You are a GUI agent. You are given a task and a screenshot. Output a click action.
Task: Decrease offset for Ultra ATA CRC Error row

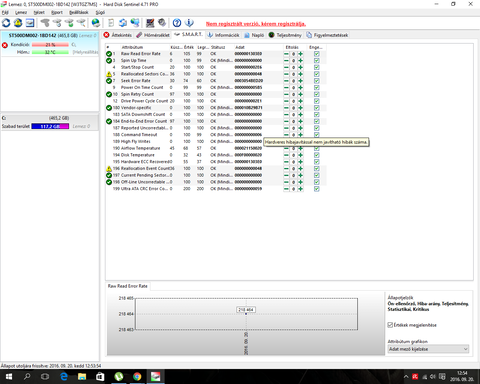286,189
